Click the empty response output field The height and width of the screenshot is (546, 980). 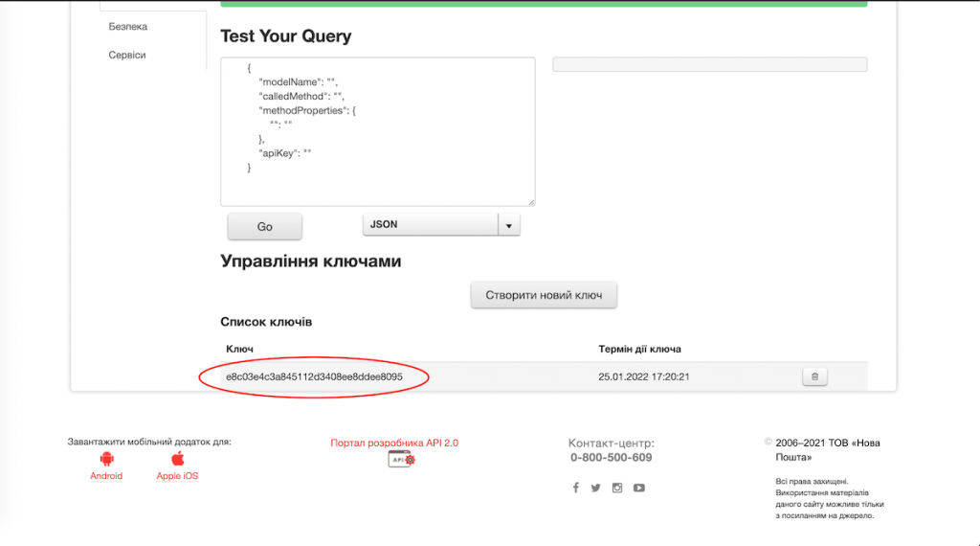coord(709,64)
